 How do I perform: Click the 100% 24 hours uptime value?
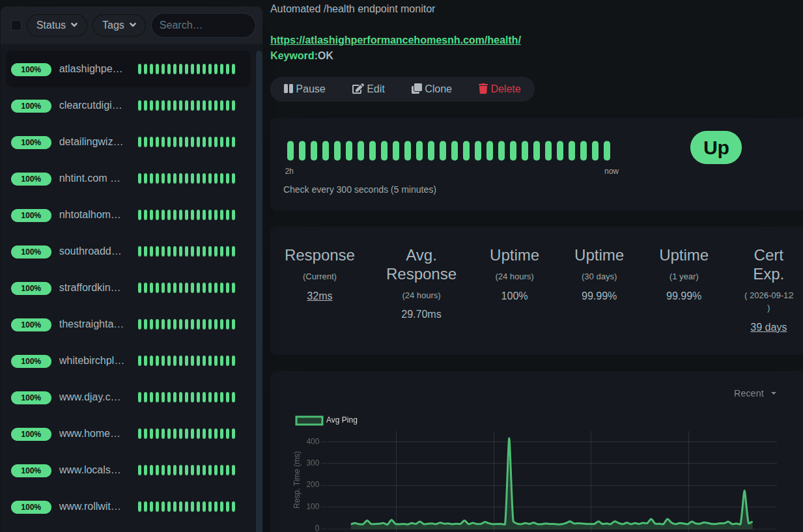click(x=514, y=296)
